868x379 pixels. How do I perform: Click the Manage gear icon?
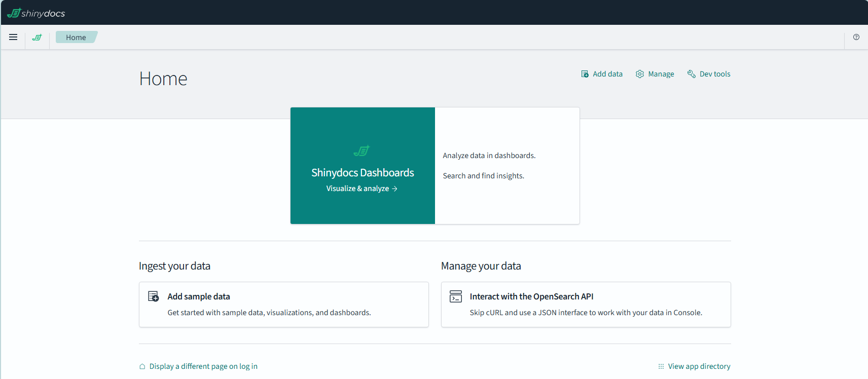[640, 74]
